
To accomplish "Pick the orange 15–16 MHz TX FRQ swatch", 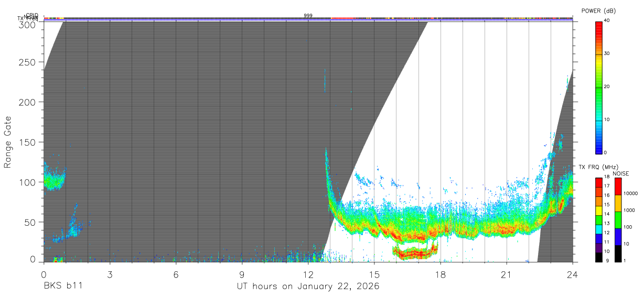I will (599, 201).
